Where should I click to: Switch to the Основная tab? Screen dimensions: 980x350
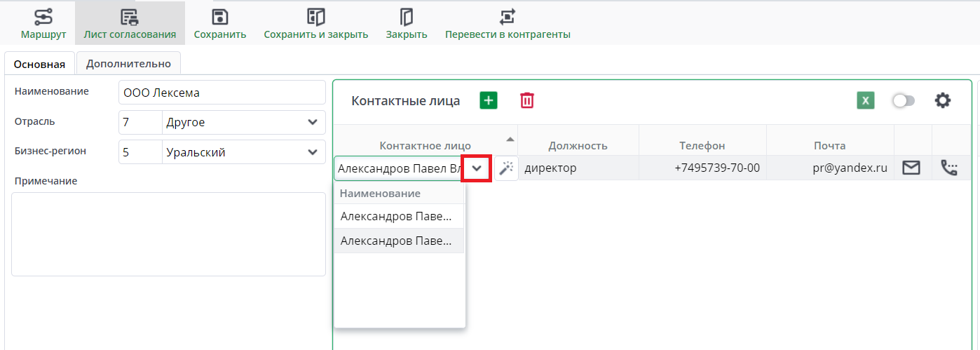[39, 64]
